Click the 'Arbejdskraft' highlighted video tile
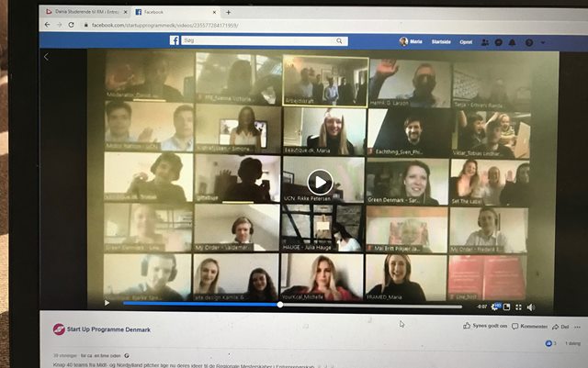Screen dimensions: 588x368 tap(325, 81)
